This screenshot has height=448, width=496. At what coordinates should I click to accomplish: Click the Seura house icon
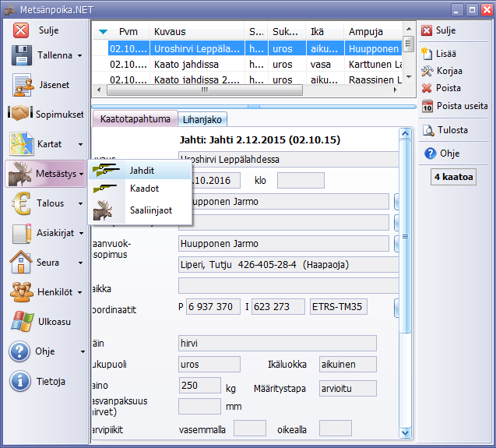click(x=21, y=263)
